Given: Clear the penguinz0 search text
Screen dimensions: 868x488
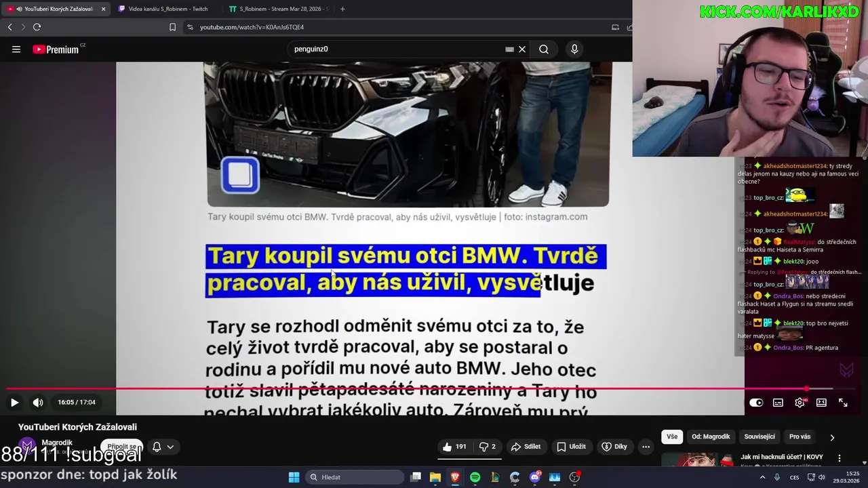Looking at the screenshot, I should tap(522, 49).
